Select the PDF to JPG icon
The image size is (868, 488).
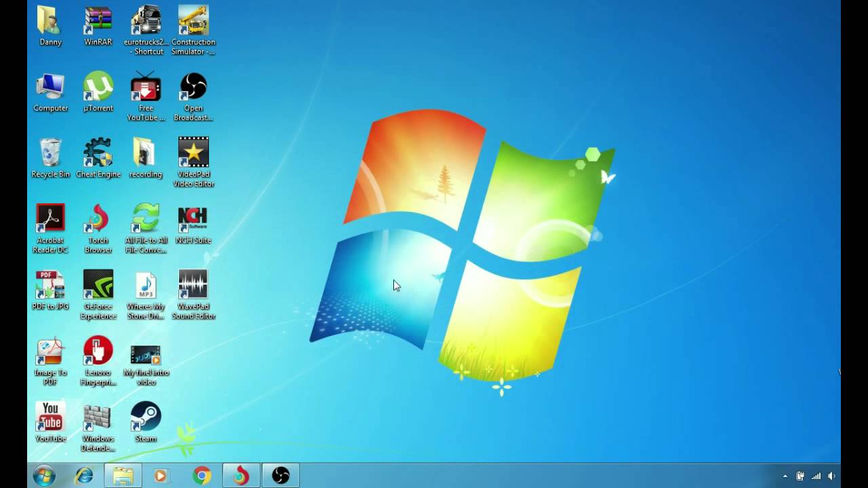50,290
